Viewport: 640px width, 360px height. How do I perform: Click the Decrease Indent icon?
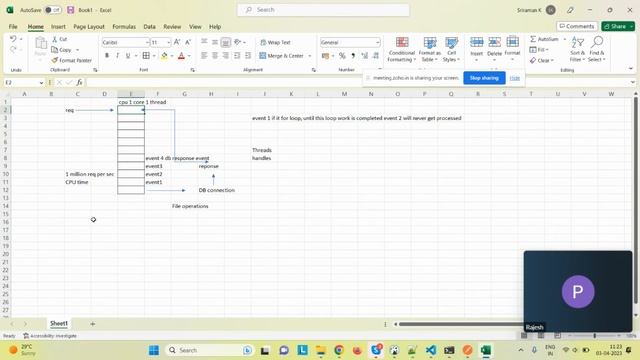(x=237, y=56)
